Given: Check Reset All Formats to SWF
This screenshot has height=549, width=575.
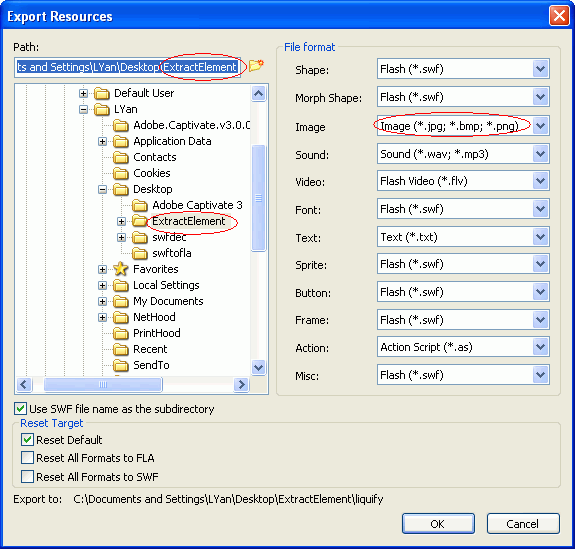Looking at the screenshot, I should 28,477.
